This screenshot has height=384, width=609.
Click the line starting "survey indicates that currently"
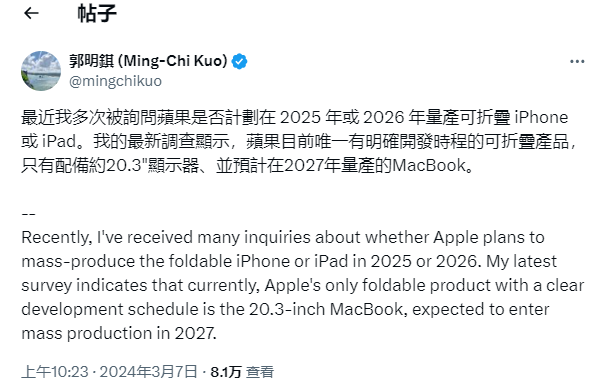click(x=303, y=286)
